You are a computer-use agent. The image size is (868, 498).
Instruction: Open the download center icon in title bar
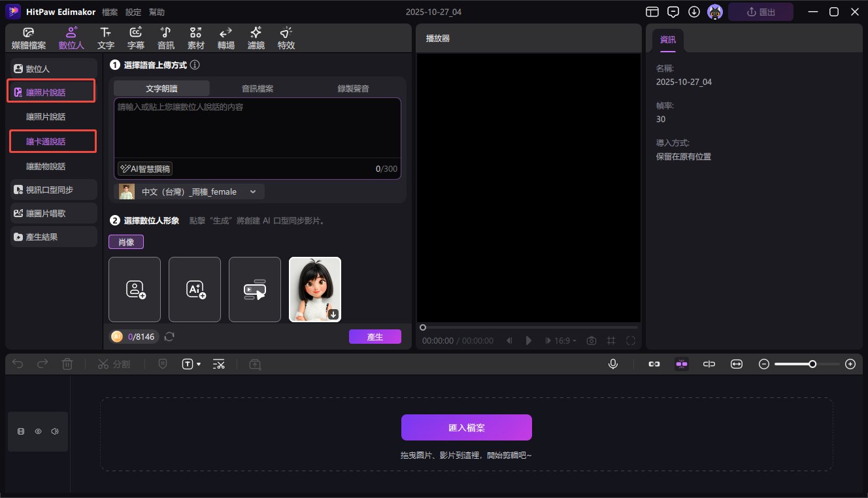tap(694, 12)
